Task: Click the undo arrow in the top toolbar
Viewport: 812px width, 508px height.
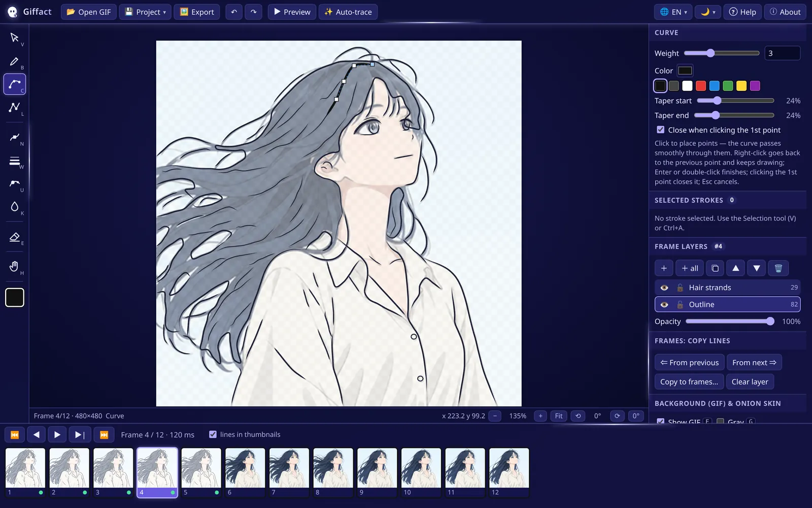Action: tap(234, 12)
